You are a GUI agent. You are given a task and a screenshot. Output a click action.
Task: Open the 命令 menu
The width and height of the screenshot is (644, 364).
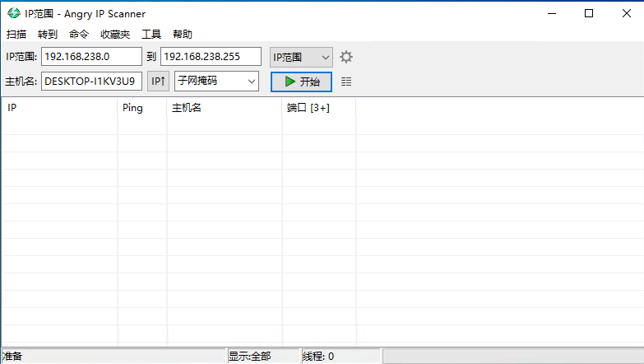[78, 34]
